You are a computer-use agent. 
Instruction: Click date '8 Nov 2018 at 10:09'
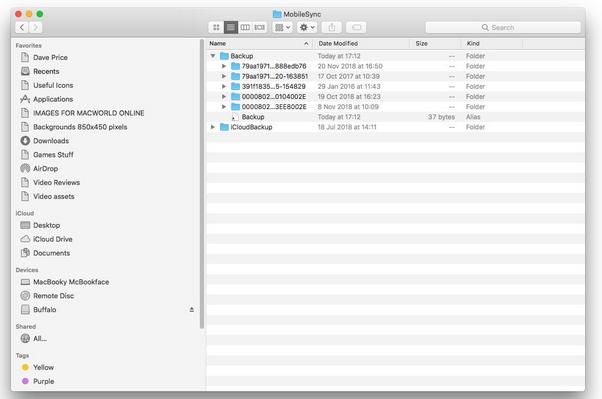point(348,106)
